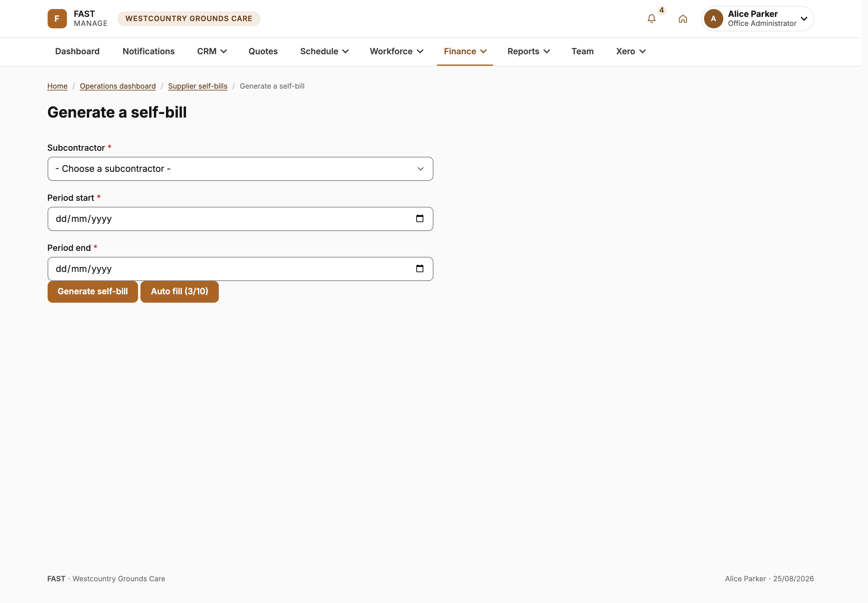The image size is (868, 603).
Task: Open the notifications bell icon
Action: coord(652,18)
